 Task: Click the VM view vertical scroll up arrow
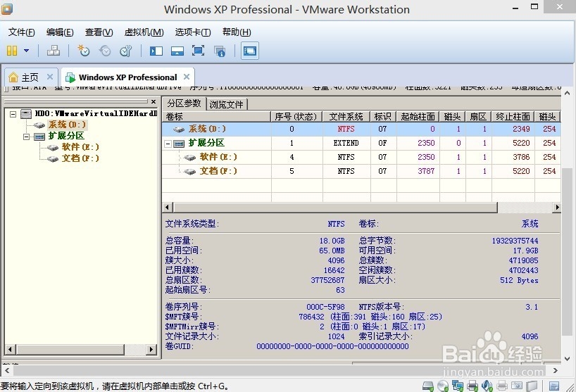tap(568, 93)
